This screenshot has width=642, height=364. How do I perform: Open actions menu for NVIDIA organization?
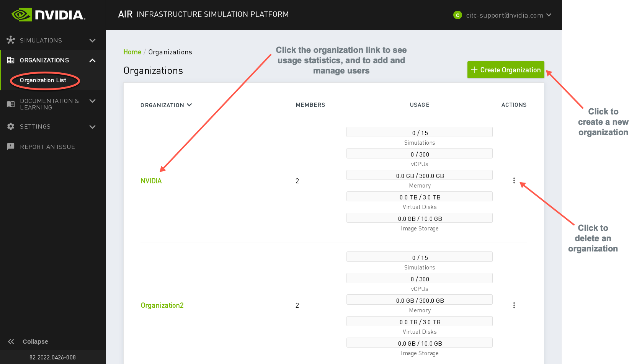[514, 181]
